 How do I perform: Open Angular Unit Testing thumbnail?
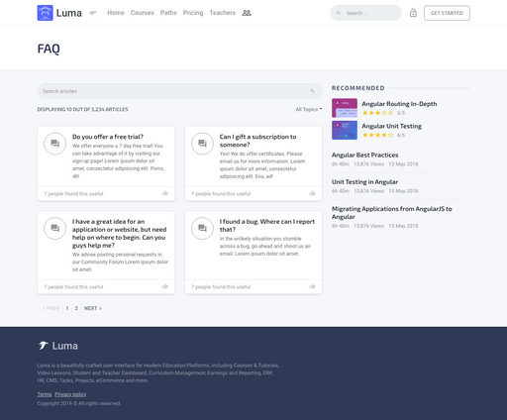click(345, 130)
